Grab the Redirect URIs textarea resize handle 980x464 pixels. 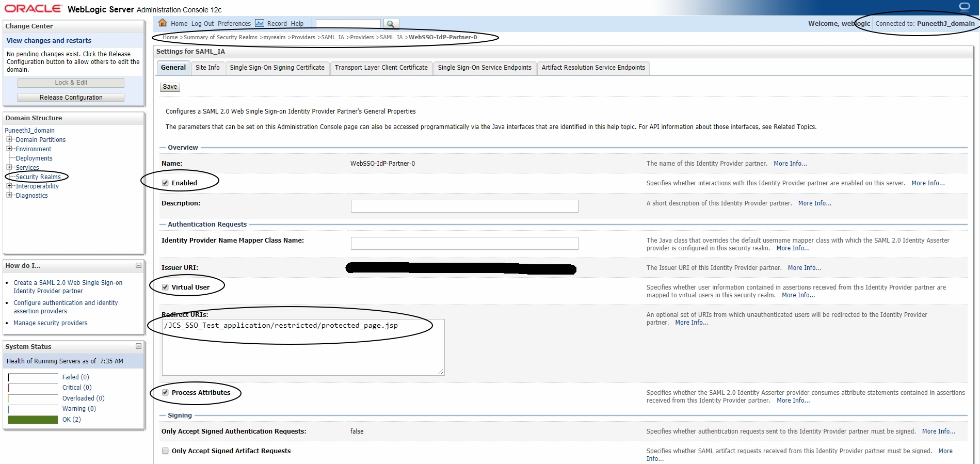pyautogui.click(x=441, y=372)
